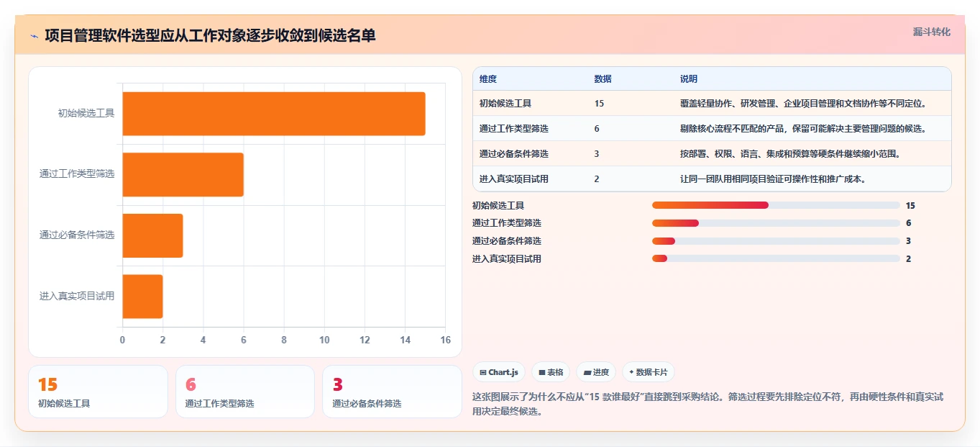Image resolution: width=980 pixels, height=447 pixels.
Task: Click chart y-axis label 初始候选工具
Action: click(86, 114)
